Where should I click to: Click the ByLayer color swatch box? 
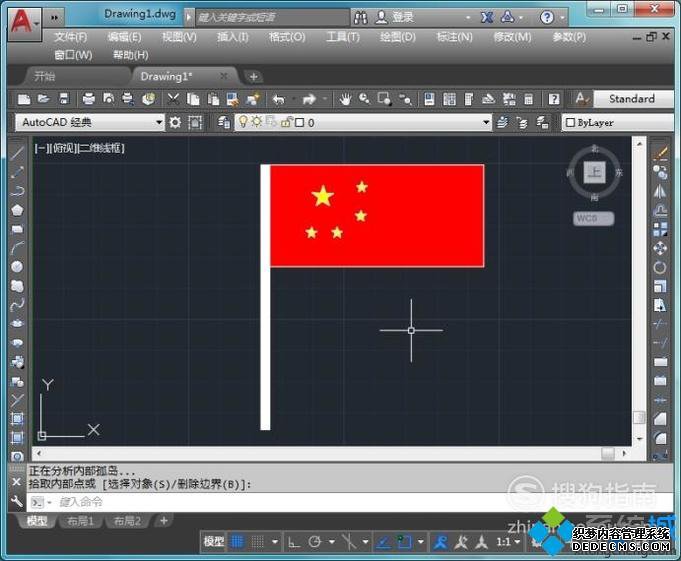click(x=570, y=123)
